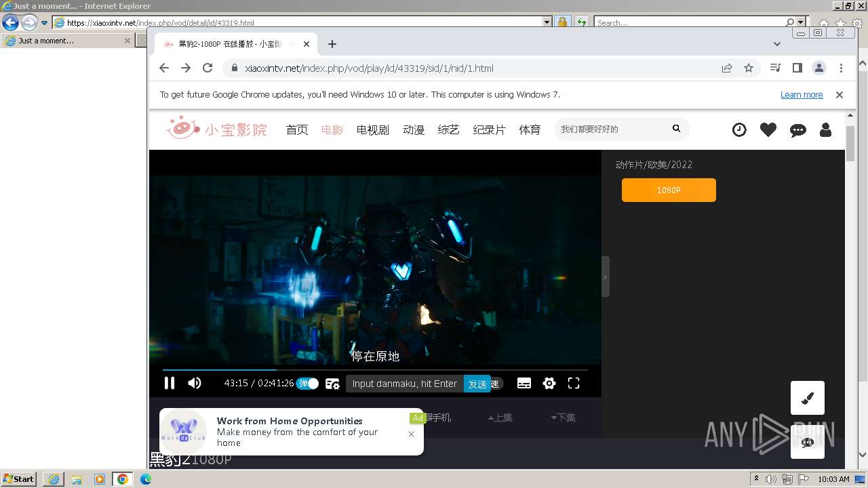
Task: Refresh the Internet Explorer page
Action: pos(581,22)
